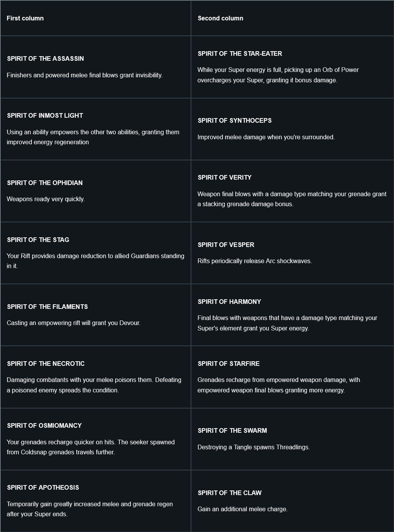Click Spirit of Starfire title
The image size is (394, 532).
pos(228,364)
